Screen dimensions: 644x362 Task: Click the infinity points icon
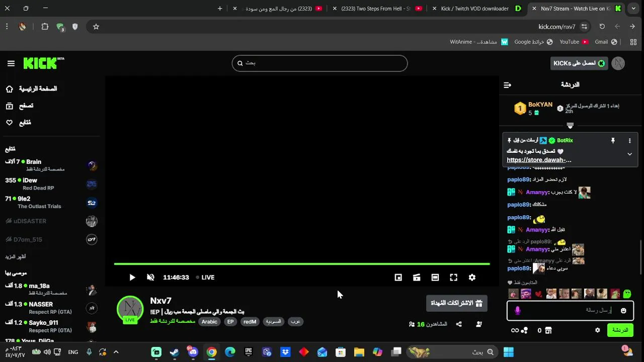[515, 330]
